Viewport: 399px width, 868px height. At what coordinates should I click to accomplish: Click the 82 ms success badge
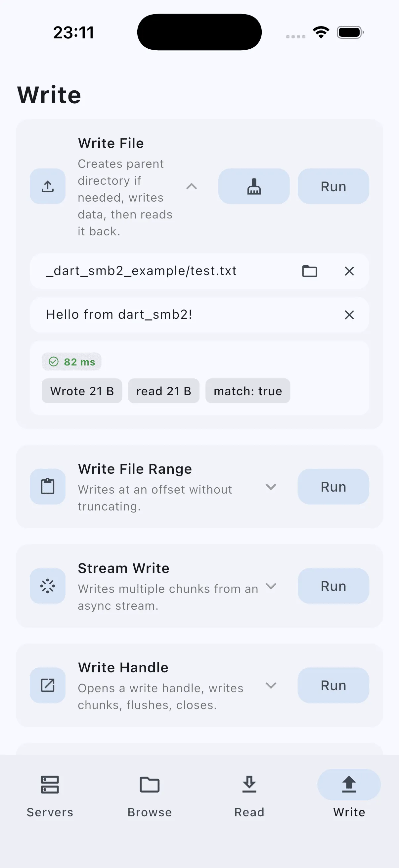[x=71, y=362]
